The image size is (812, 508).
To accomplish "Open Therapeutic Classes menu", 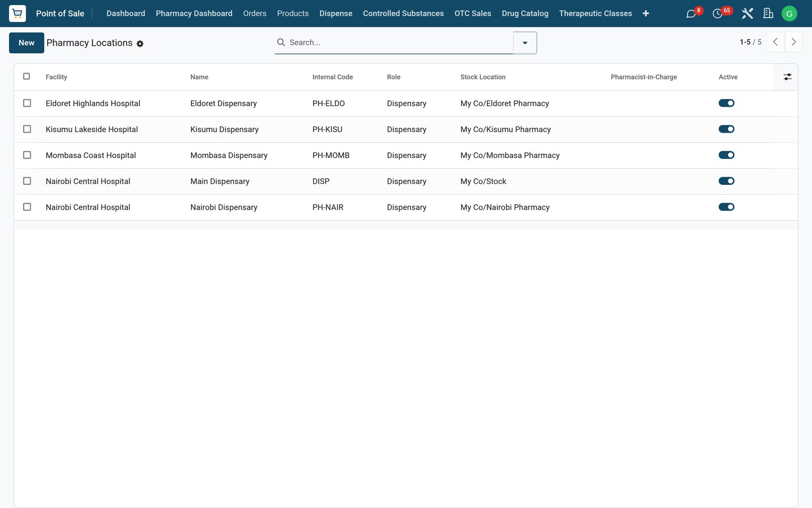I will click(x=595, y=13).
